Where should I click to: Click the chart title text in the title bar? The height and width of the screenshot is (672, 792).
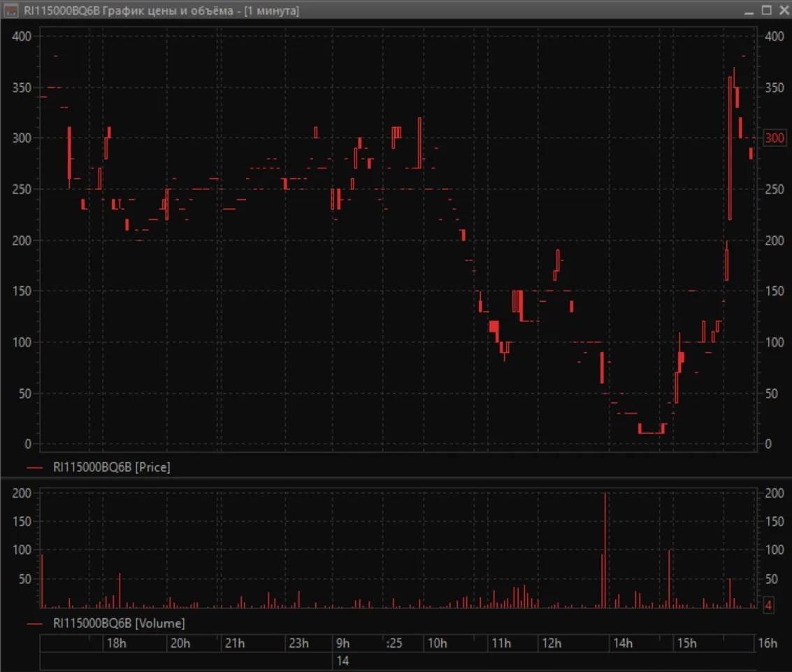click(161, 10)
